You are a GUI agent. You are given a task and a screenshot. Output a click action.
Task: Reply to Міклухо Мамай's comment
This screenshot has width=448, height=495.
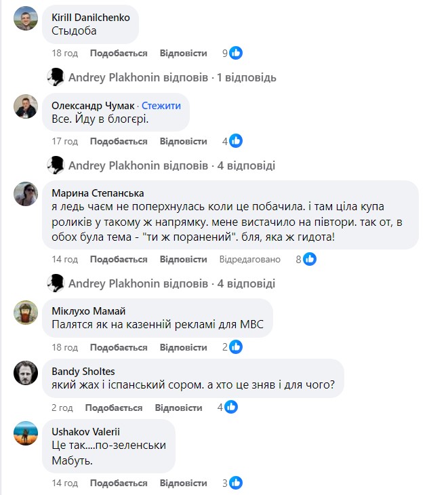pyautogui.click(x=183, y=347)
